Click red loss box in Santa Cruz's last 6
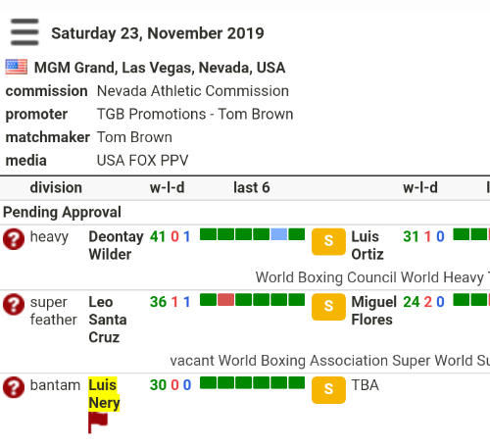 [225, 300]
